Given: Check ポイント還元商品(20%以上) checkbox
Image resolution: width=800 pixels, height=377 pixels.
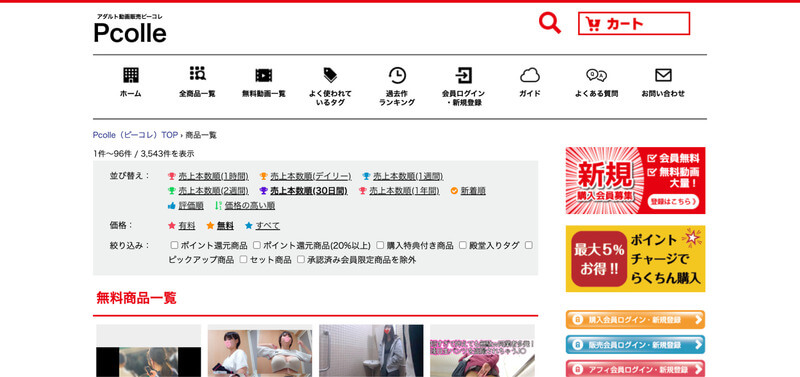Looking at the screenshot, I should 257,245.
